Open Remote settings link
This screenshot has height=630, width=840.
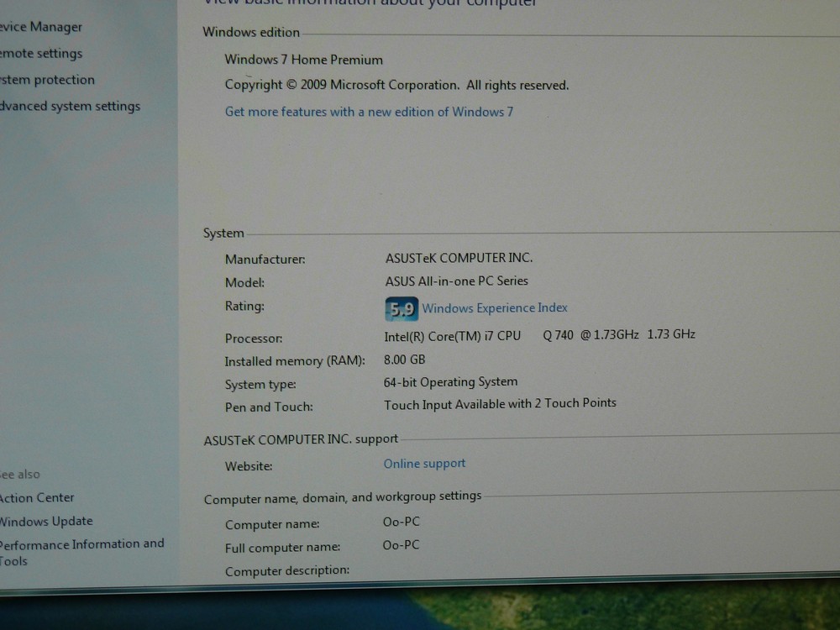[x=41, y=54]
